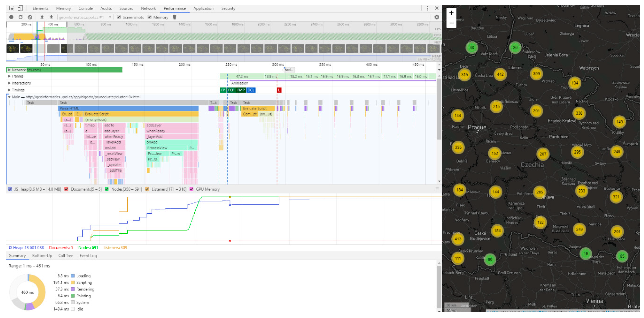Click the Parse HTML flame bar
Image resolution: width=644 pixels, height=318 pixels.
[128, 108]
